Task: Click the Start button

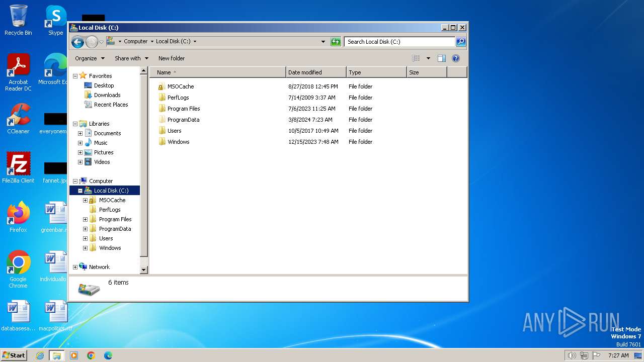Action: [14, 355]
